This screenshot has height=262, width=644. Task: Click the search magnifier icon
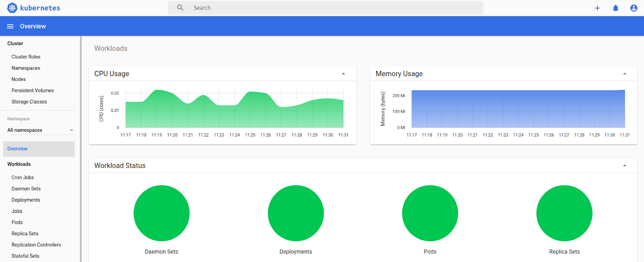point(180,8)
